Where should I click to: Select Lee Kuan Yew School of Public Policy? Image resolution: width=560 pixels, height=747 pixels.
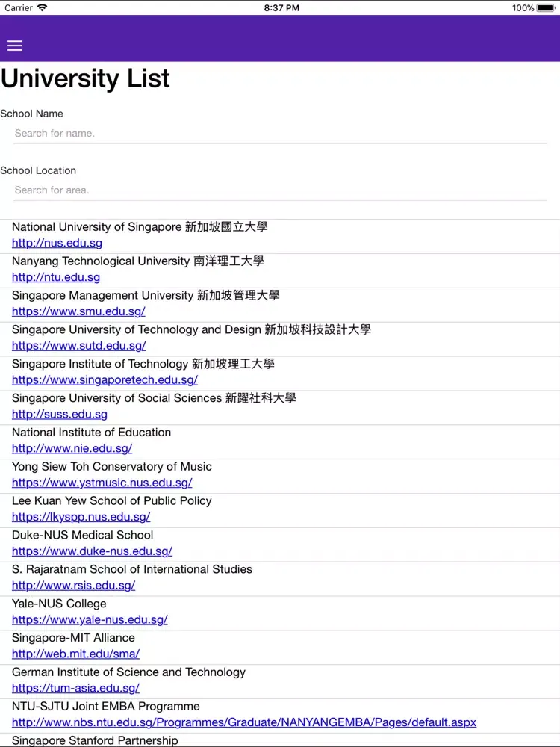112,501
